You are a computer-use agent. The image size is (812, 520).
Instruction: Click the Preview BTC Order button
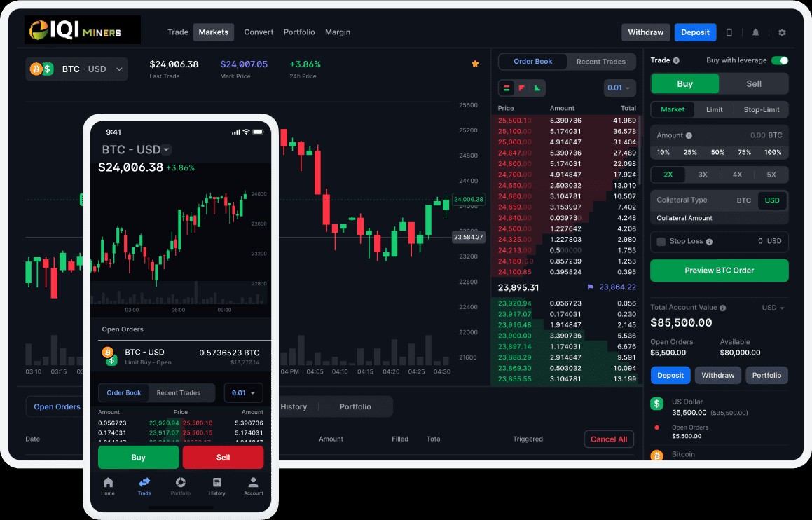tap(720, 271)
